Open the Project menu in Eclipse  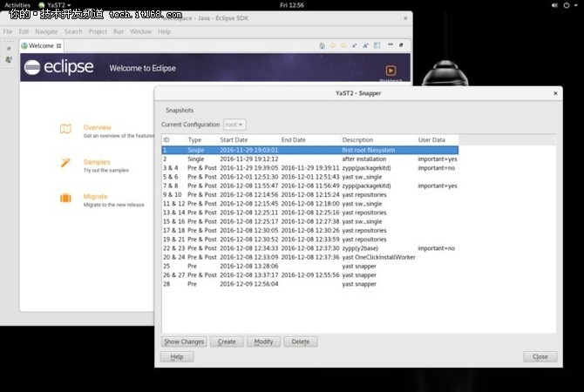coord(98,31)
